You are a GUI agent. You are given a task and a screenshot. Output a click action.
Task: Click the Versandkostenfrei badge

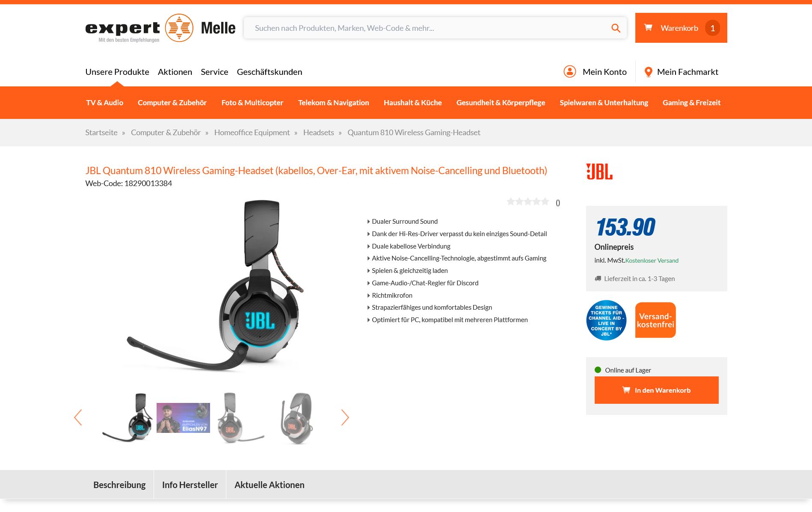655,320
